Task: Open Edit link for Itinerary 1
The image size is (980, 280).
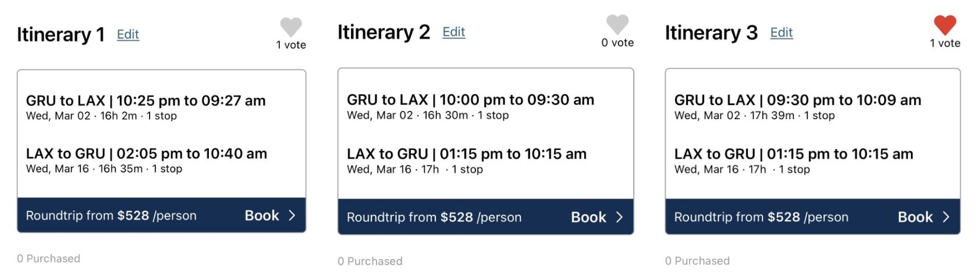Action: [128, 34]
